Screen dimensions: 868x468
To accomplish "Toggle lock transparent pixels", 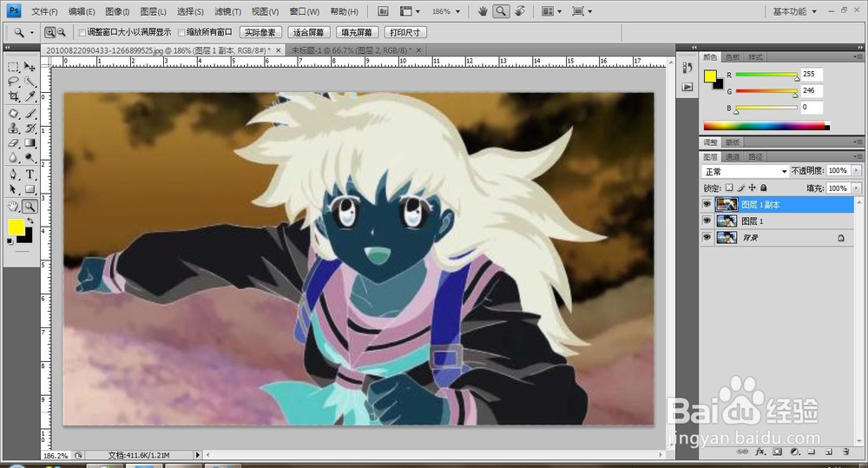I will (729, 188).
